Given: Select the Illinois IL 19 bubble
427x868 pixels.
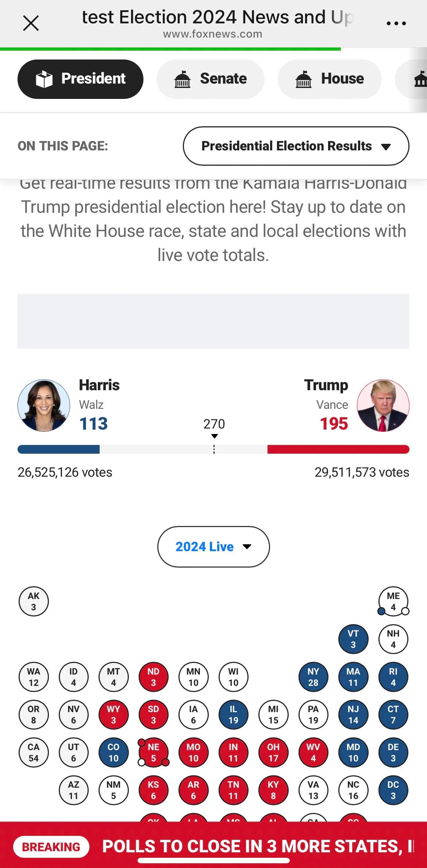Looking at the screenshot, I should (x=233, y=714).
